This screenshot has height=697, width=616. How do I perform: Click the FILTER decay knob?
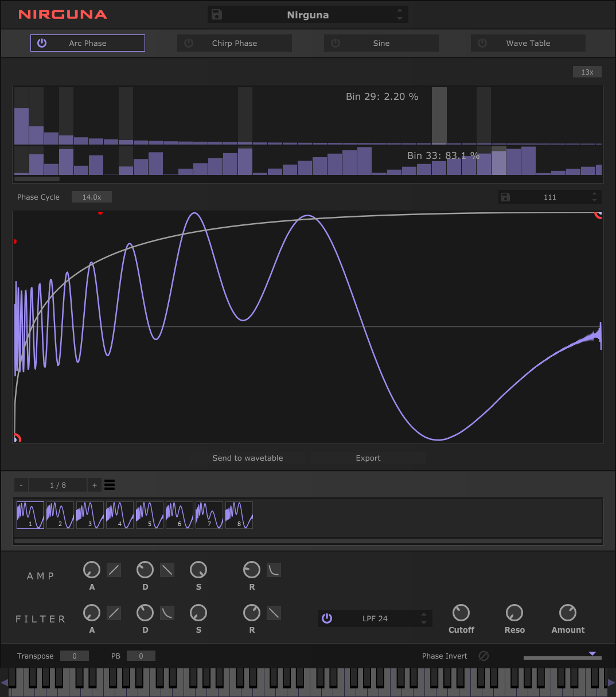145,613
